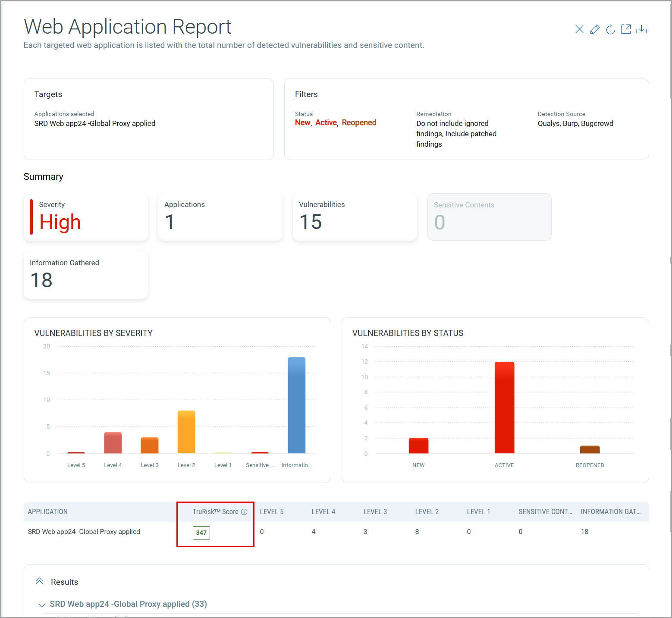Regenerate the report using the refresh icon
The height and width of the screenshot is (618, 672).
click(610, 29)
